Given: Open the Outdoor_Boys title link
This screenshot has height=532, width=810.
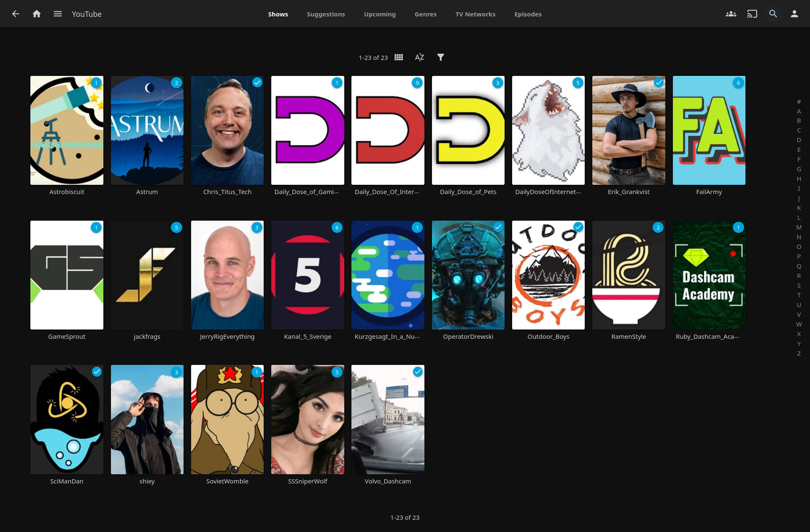Looking at the screenshot, I should [x=548, y=337].
